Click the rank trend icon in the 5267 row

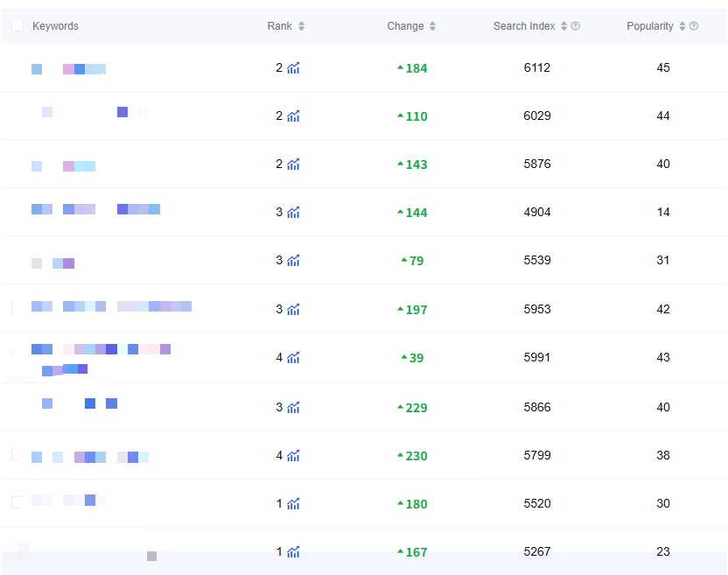coord(293,552)
